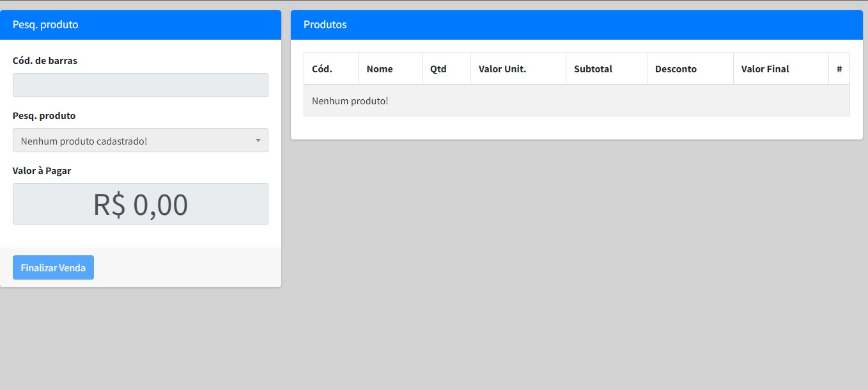Select the 'Subtotal' column header

point(593,69)
